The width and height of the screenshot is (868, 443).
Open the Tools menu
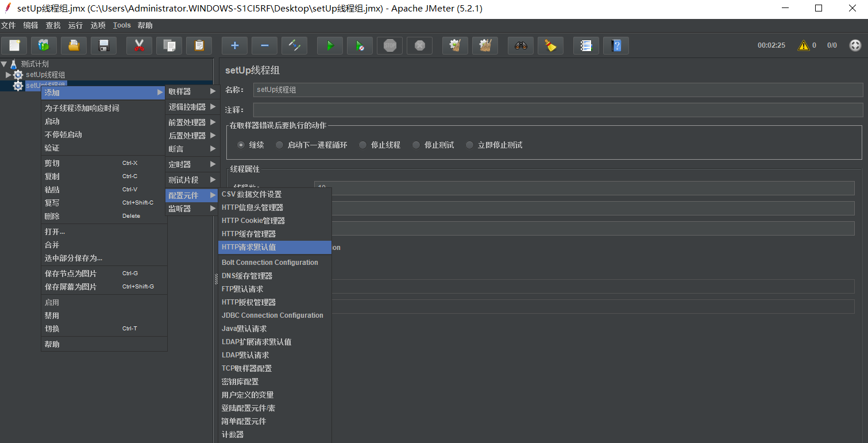122,25
